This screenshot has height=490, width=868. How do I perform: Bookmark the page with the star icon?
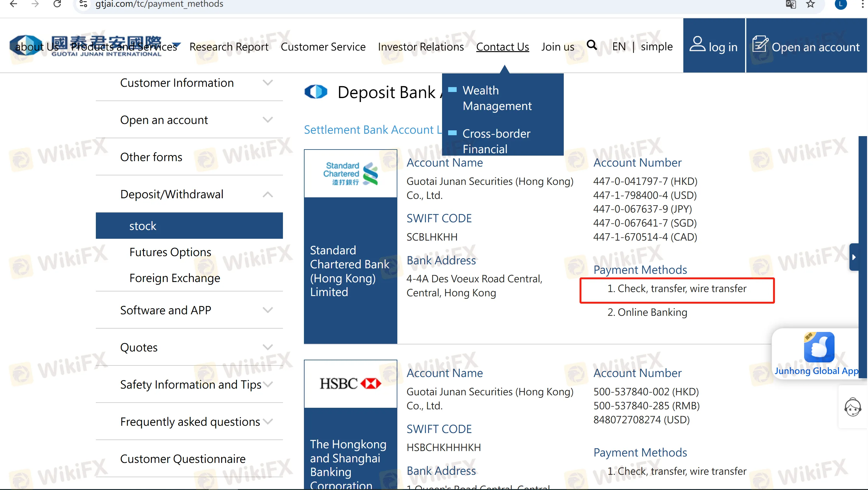pos(810,5)
